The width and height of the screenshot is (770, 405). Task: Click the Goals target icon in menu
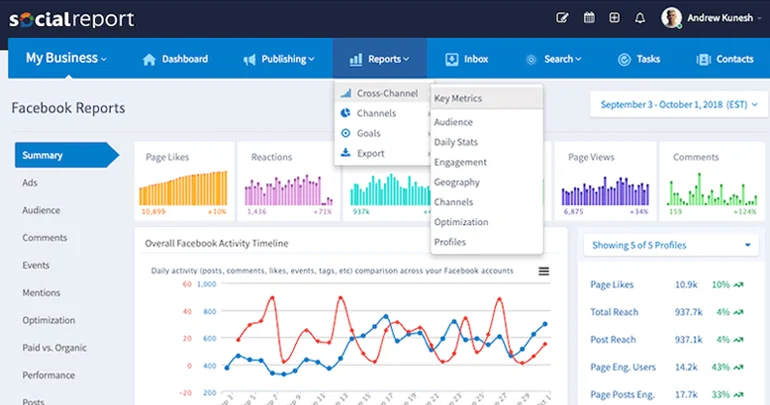346,133
